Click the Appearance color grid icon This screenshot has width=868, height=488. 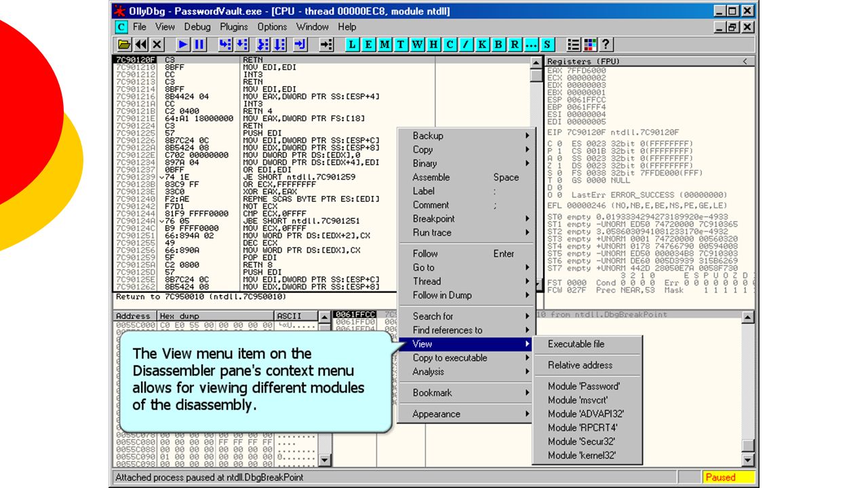(x=590, y=45)
